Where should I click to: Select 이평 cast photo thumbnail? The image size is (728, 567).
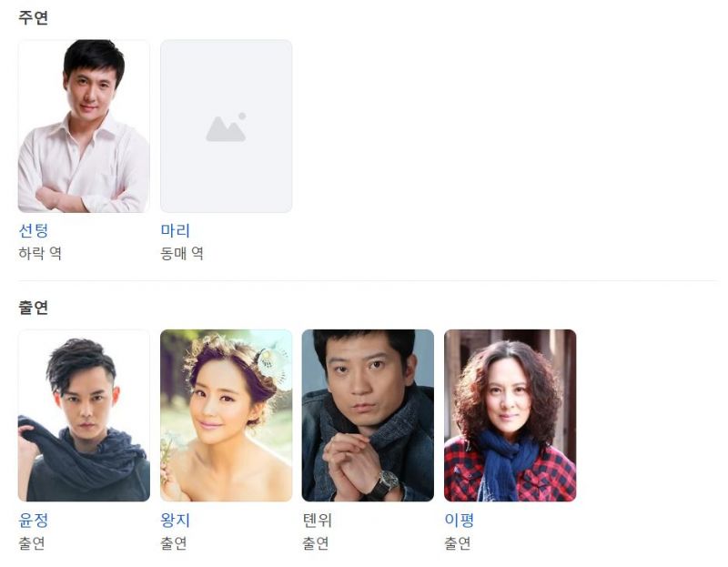(510, 416)
